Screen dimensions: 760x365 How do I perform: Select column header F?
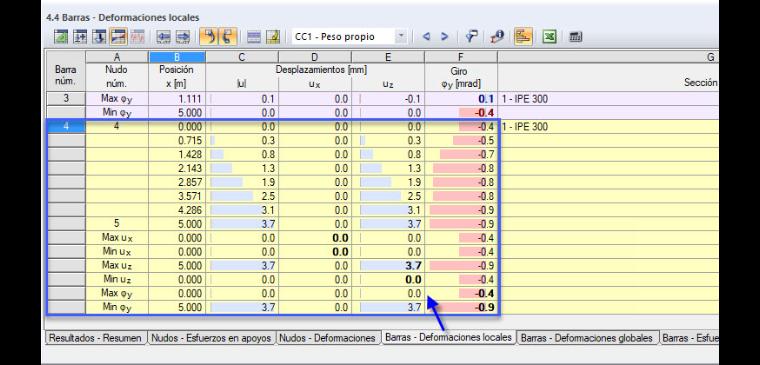tap(461, 57)
